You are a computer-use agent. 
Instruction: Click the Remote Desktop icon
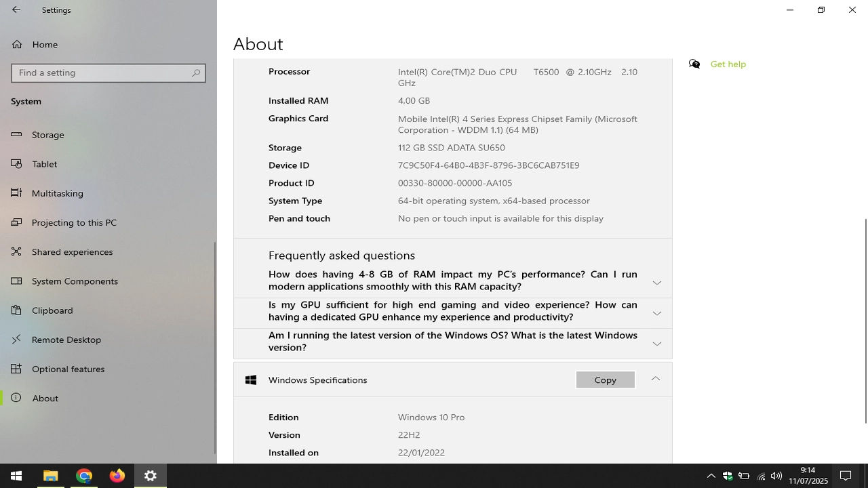tap(16, 340)
